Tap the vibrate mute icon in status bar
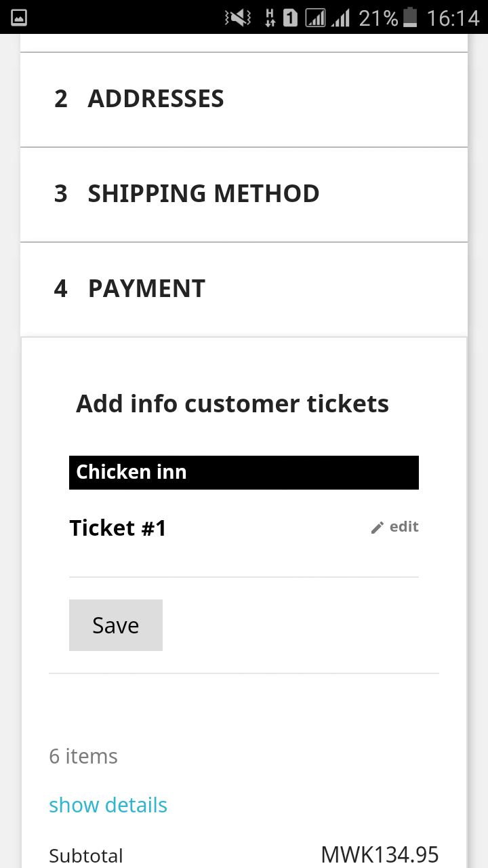 click(238, 18)
